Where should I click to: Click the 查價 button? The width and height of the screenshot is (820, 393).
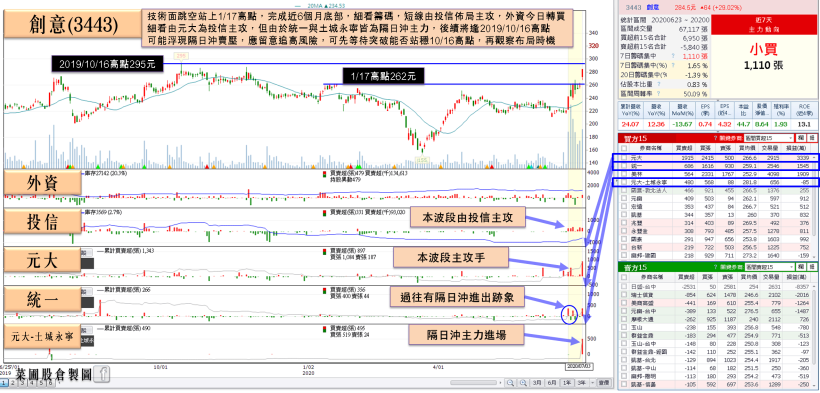click(604, 383)
